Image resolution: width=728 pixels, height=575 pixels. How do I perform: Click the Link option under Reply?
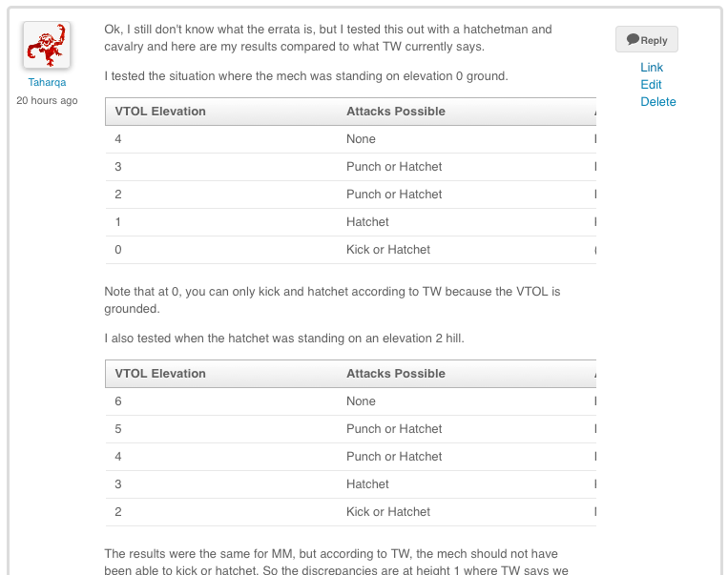point(652,68)
